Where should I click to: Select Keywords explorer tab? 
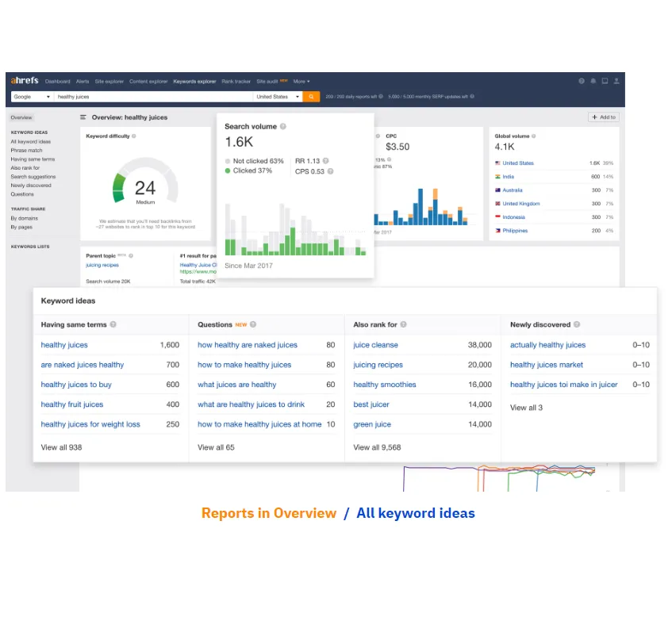tap(194, 82)
